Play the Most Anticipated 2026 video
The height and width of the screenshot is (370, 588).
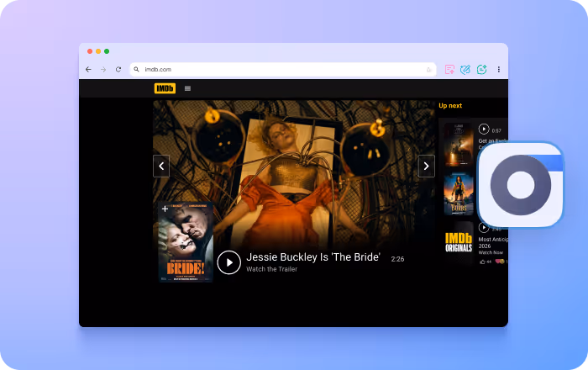pos(483,227)
